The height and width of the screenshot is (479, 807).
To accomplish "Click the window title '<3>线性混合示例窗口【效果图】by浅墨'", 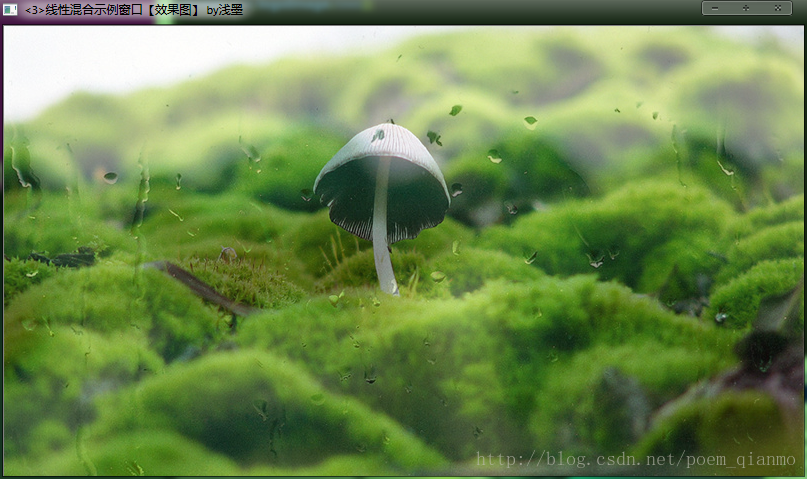I will (134, 10).
